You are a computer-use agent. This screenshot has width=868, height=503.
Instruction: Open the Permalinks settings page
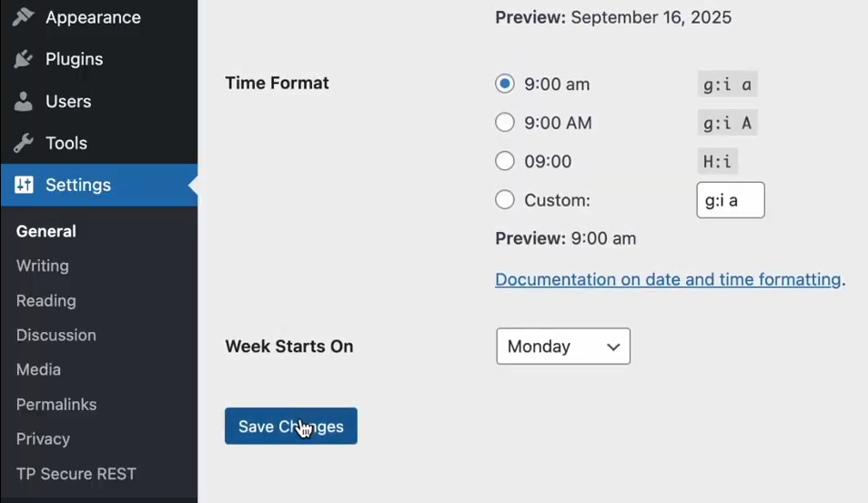point(56,404)
